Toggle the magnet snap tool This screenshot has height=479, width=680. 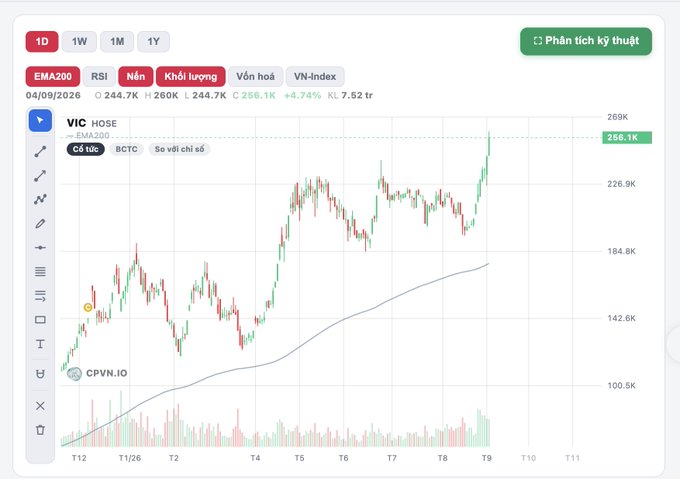[x=40, y=374]
